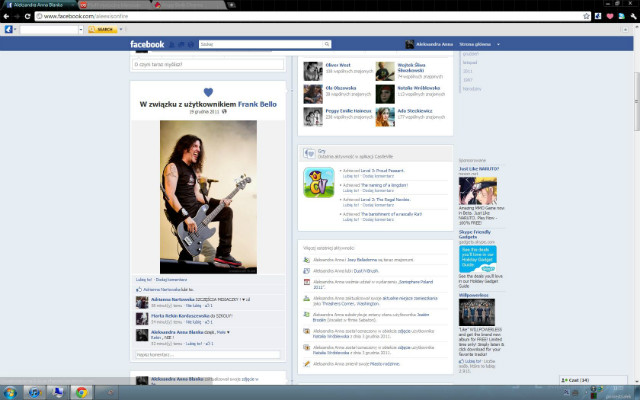Click the facebook logo in header

(x=147, y=44)
